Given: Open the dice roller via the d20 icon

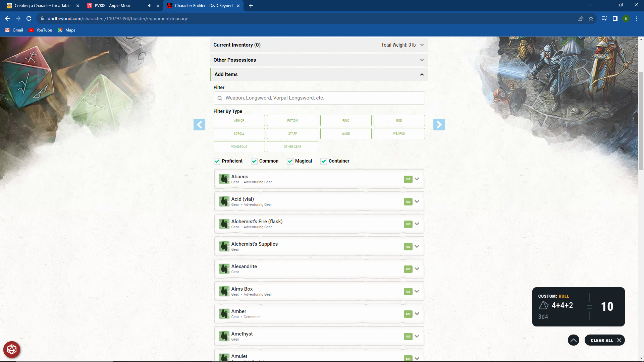Looking at the screenshot, I should tap(11, 349).
